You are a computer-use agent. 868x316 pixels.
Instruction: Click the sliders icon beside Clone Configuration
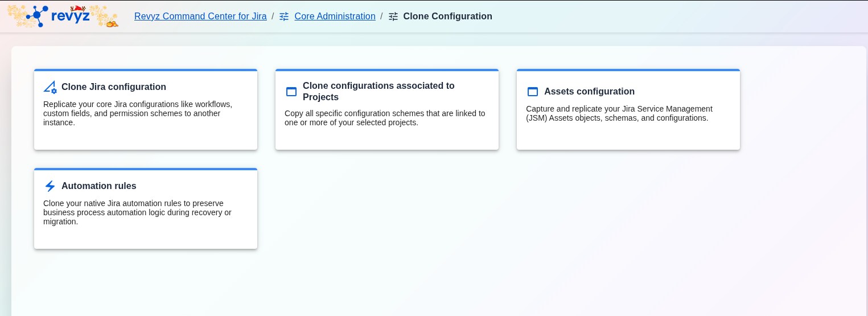393,17
